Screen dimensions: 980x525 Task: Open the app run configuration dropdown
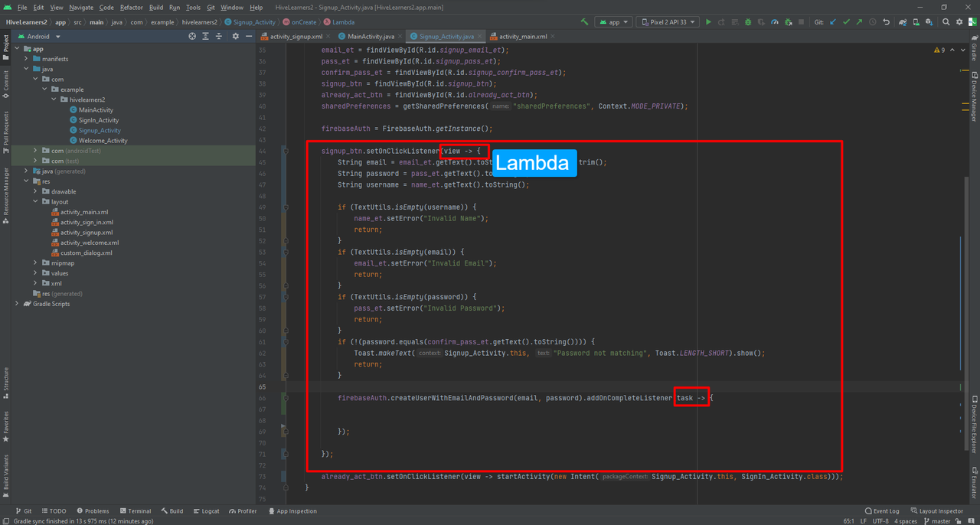pos(614,22)
